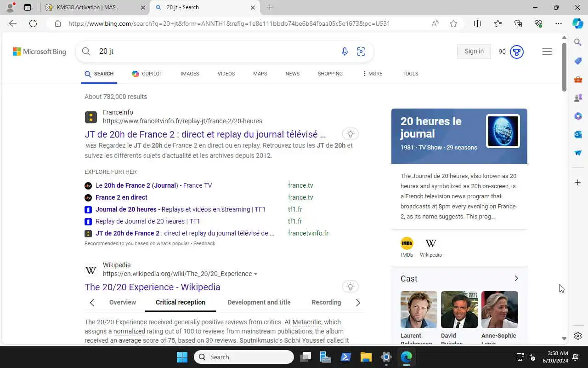Viewport: 588px width, 368px height.
Task: Open the Copilot icon in Edge toolbar
Action: [x=578, y=23]
